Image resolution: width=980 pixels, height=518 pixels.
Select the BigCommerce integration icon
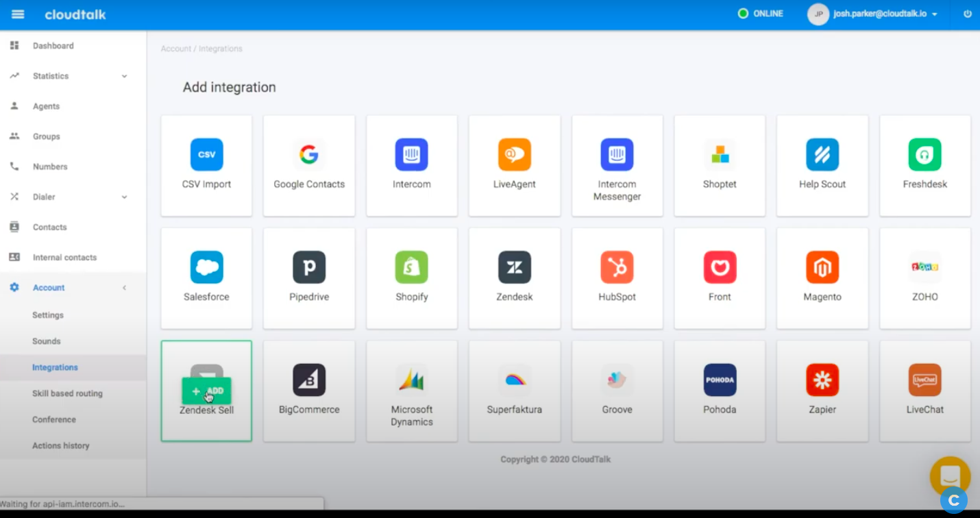click(x=309, y=380)
